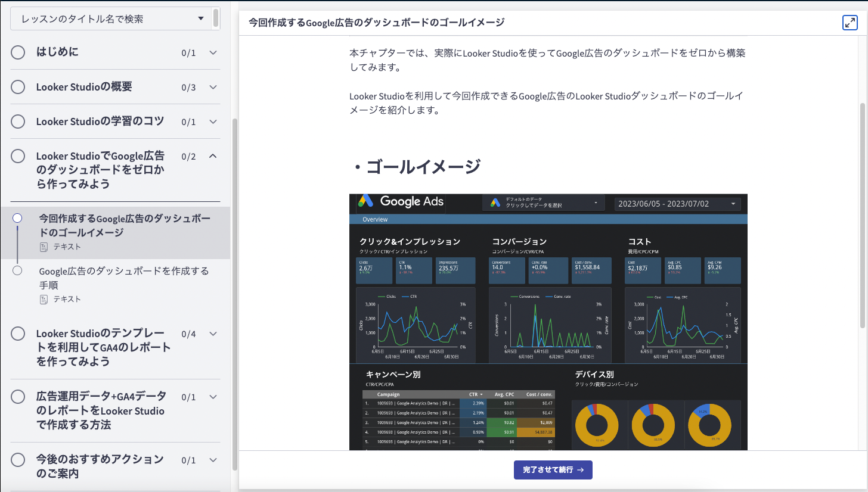Toggle completion circle for Looker Studioの学習のコツ
The image size is (868, 492).
(x=18, y=122)
